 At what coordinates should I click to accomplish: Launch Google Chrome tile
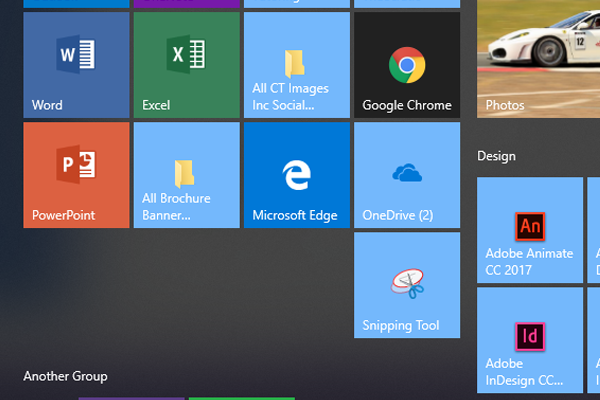tap(407, 65)
